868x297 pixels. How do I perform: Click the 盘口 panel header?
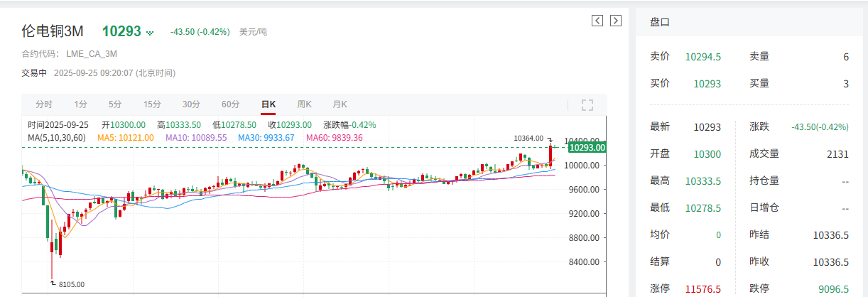click(x=660, y=23)
